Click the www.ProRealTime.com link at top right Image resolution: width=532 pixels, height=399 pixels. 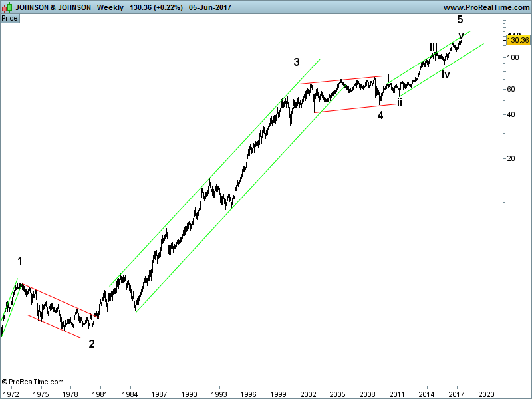pyautogui.click(x=486, y=7)
